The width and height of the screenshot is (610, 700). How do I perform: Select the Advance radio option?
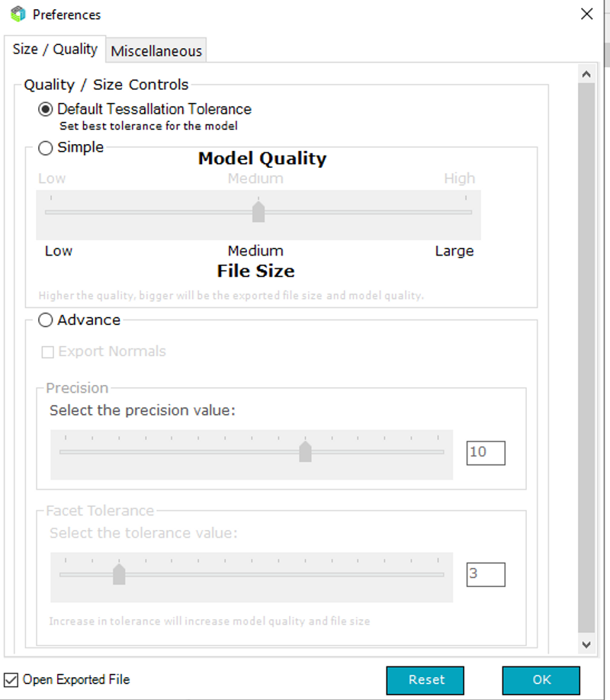click(x=46, y=320)
